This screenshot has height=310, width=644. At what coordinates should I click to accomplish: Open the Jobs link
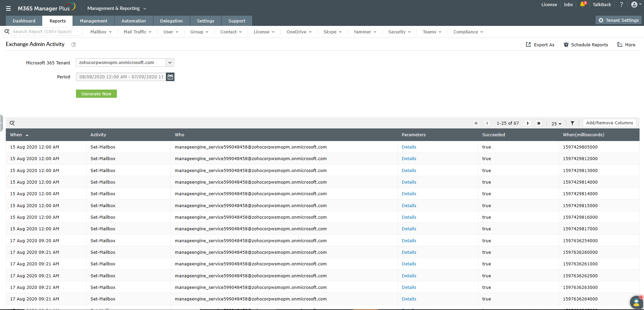pos(568,4)
